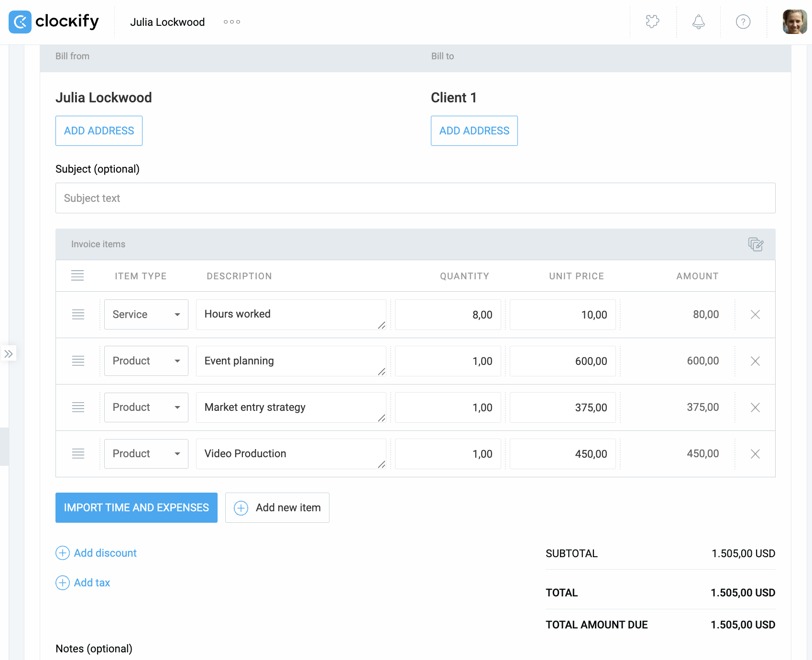Click the bulk edit icon on Invoice items header
The height and width of the screenshot is (660, 812).
(x=755, y=244)
